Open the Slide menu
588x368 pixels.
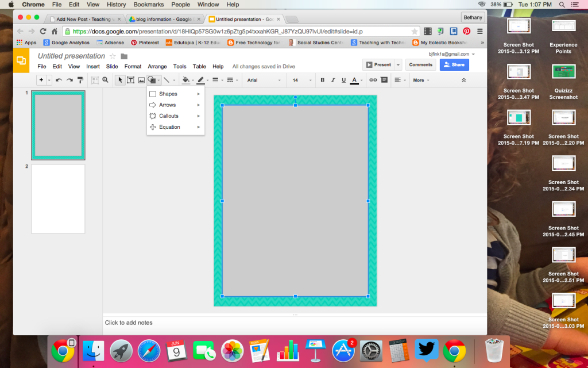112,66
